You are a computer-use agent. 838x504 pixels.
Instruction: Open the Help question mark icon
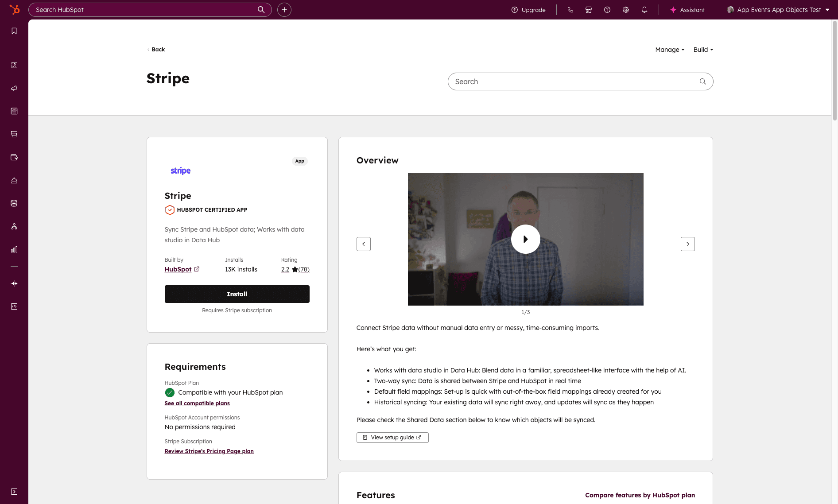[x=607, y=10]
